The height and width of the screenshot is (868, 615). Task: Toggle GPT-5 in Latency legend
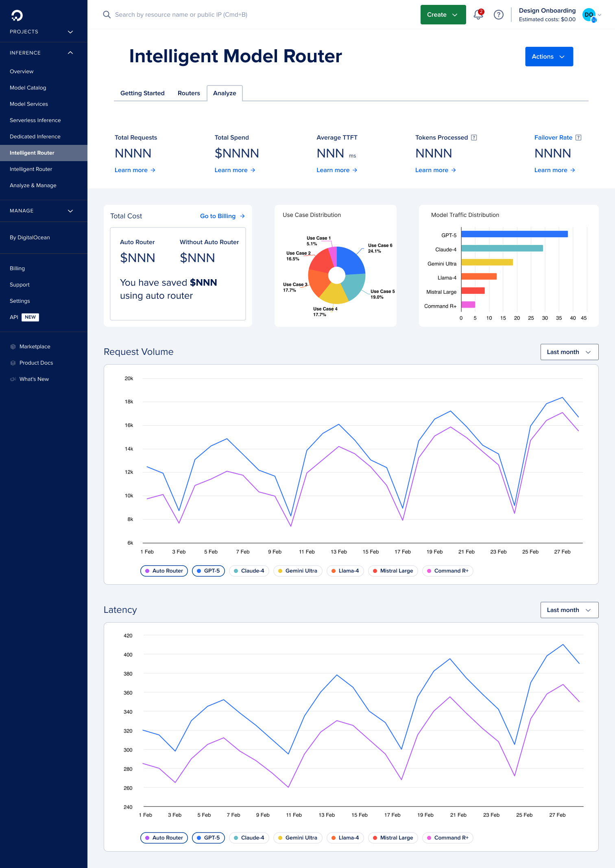(x=208, y=838)
